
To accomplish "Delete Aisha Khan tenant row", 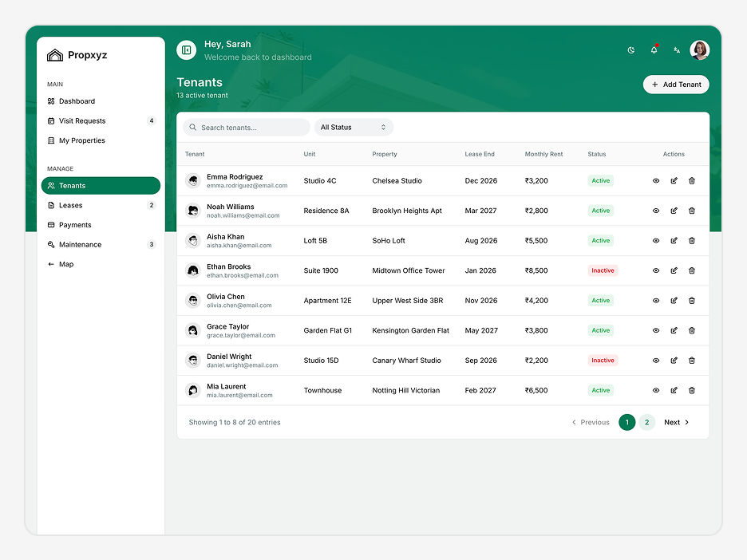I will (692, 240).
